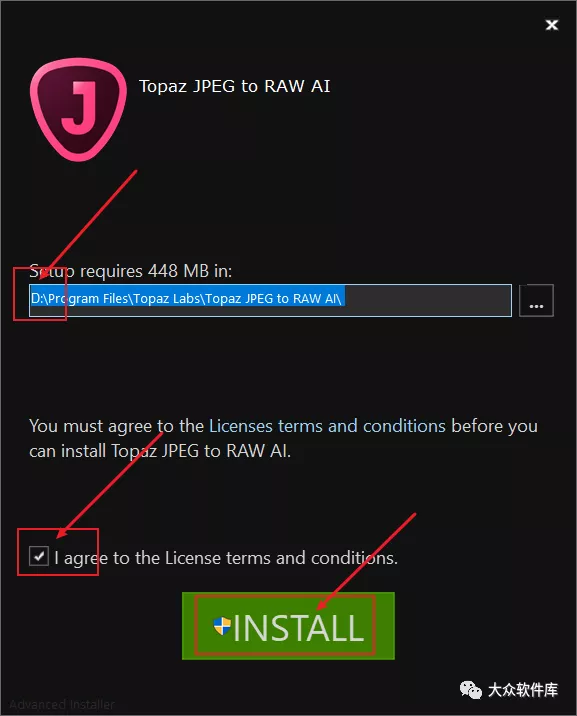Screen dimensions: 577x716
Task: Click the 'can install Topaz JPEG' sentence line
Action: coord(160,451)
